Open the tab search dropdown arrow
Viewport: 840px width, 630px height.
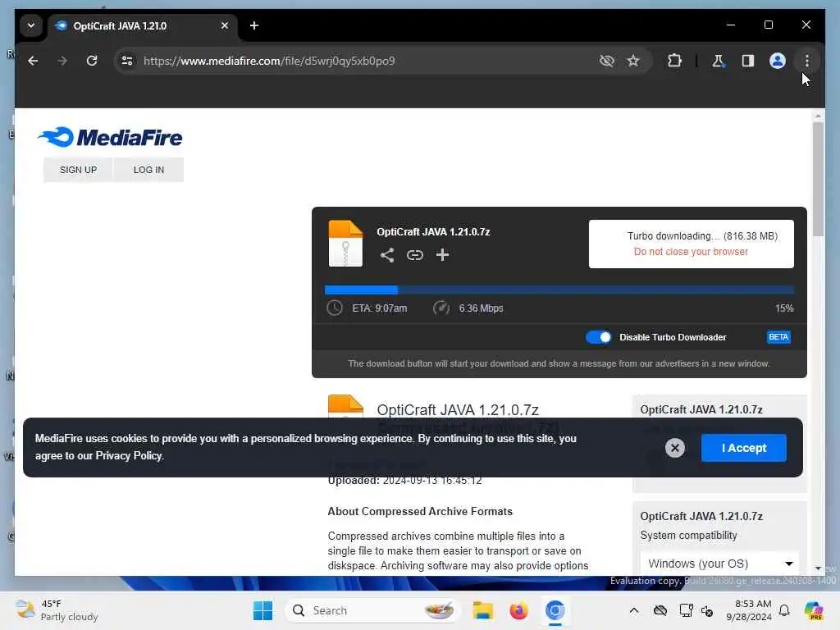pos(31,25)
